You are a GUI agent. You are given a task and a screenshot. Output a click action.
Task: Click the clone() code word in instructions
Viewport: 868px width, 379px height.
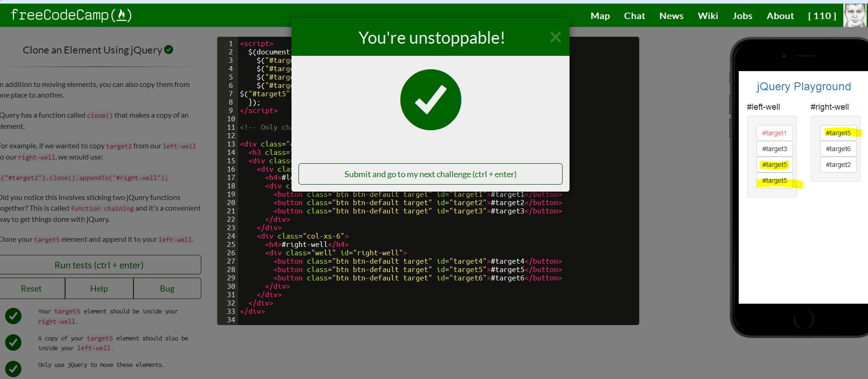click(x=100, y=115)
